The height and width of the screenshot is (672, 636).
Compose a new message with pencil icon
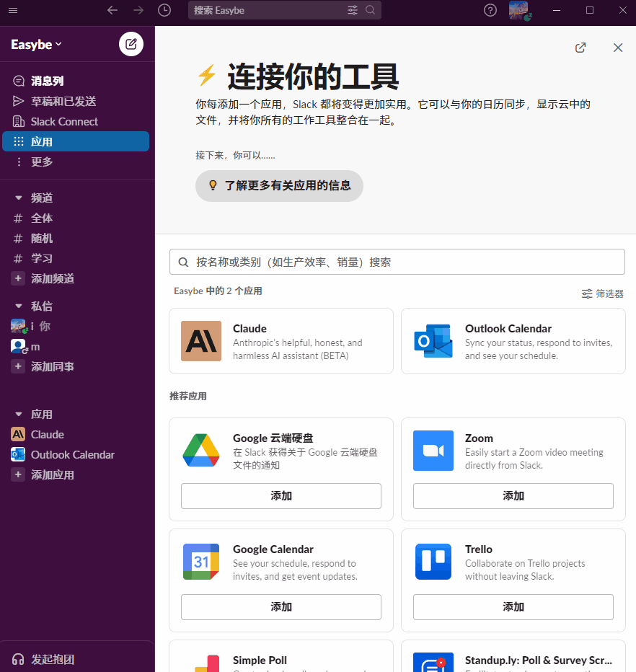(x=131, y=44)
